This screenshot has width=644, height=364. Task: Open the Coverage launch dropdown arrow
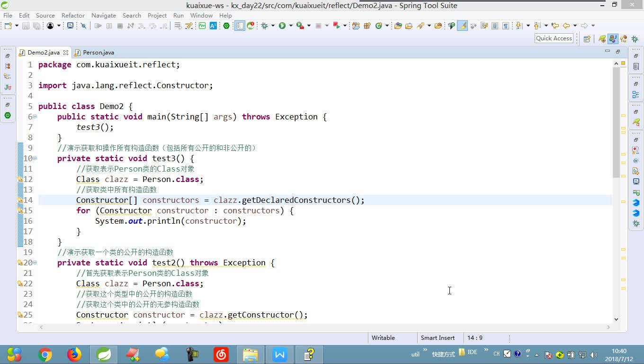(x=308, y=26)
